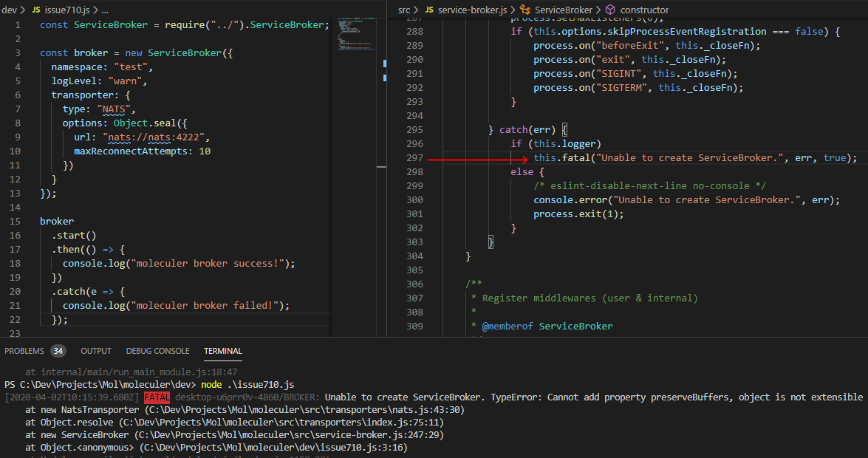The width and height of the screenshot is (868, 458).
Task: Click the class symbol icon before ServiceBroker breadcrumb
Action: point(524,10)
